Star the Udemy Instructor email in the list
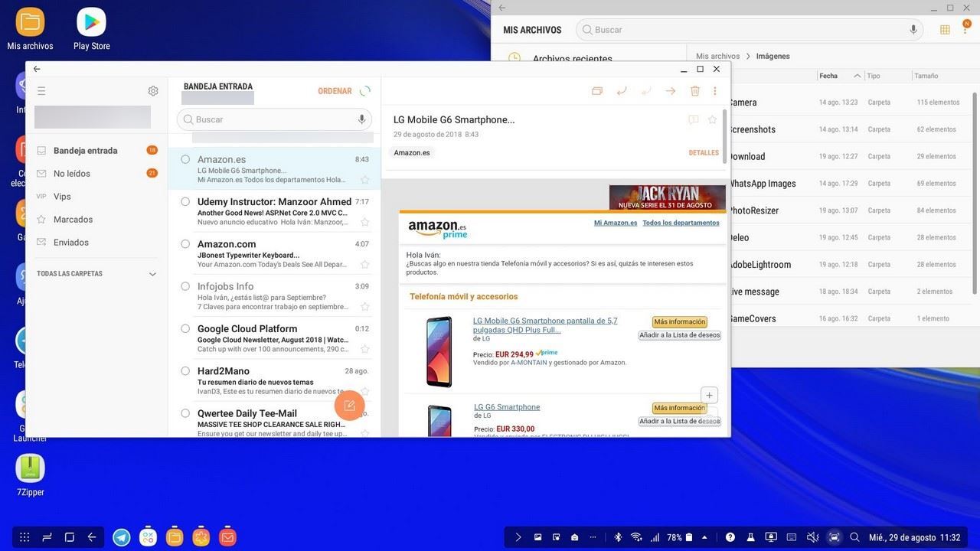Image resolution: width=980 pixels, height=551 pixels. [365, 222]
